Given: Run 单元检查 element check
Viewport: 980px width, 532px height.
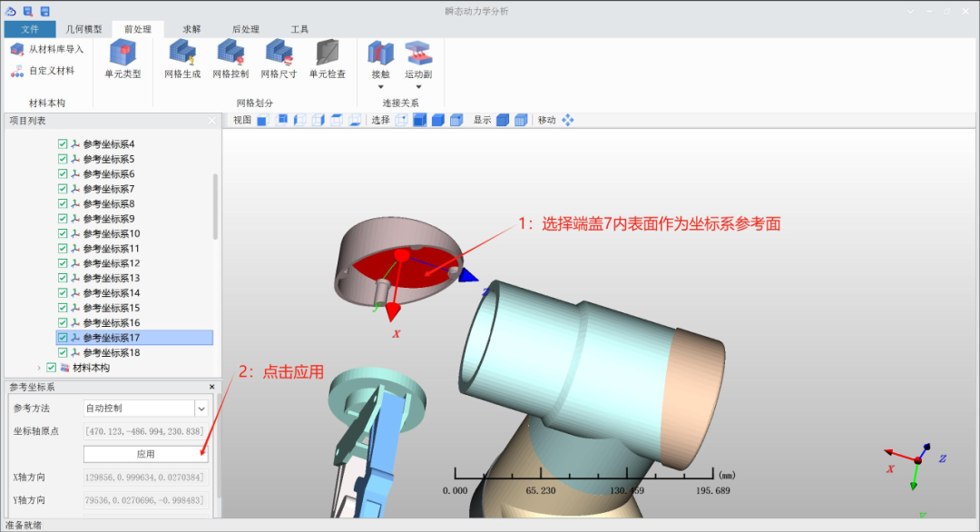Looking at the screenshot, I should [x=328, y=59].
